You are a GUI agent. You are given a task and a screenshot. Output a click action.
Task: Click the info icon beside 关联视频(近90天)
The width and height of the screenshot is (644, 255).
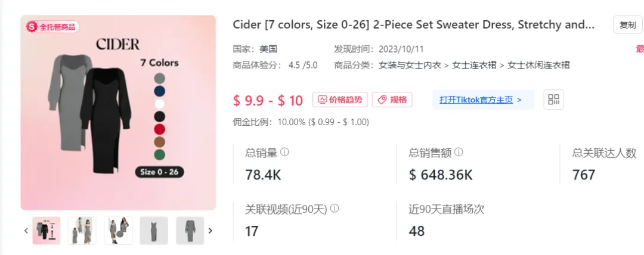click(x=335, y=209)
